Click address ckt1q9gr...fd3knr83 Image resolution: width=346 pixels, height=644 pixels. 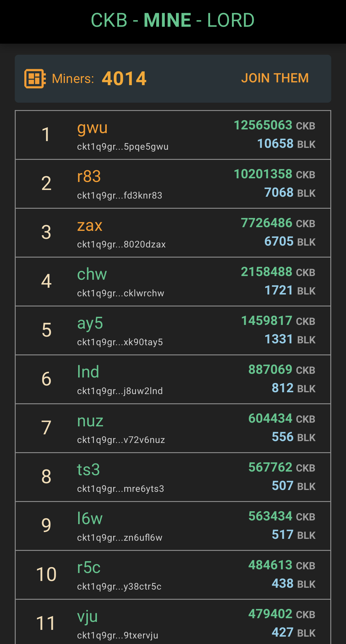120,196
